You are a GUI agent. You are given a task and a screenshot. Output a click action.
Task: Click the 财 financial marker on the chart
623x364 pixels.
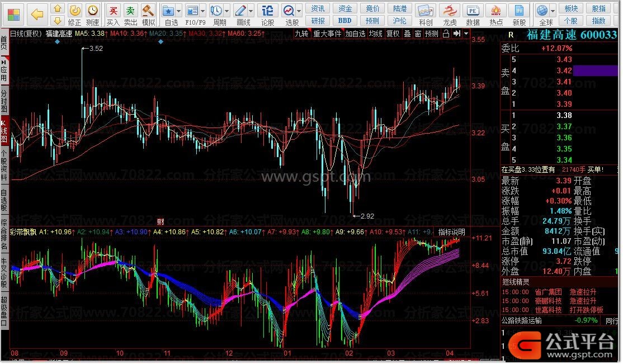161,221
